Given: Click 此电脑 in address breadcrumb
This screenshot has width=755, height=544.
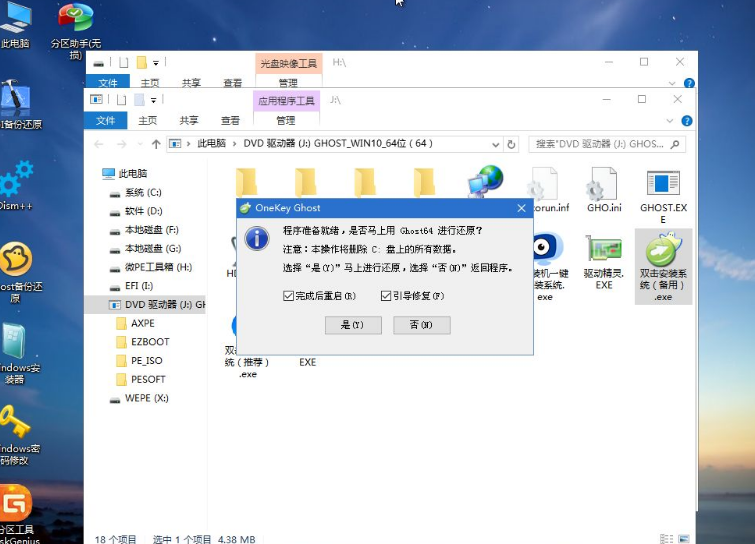Looking at the screenshot, I should point(211,143).
